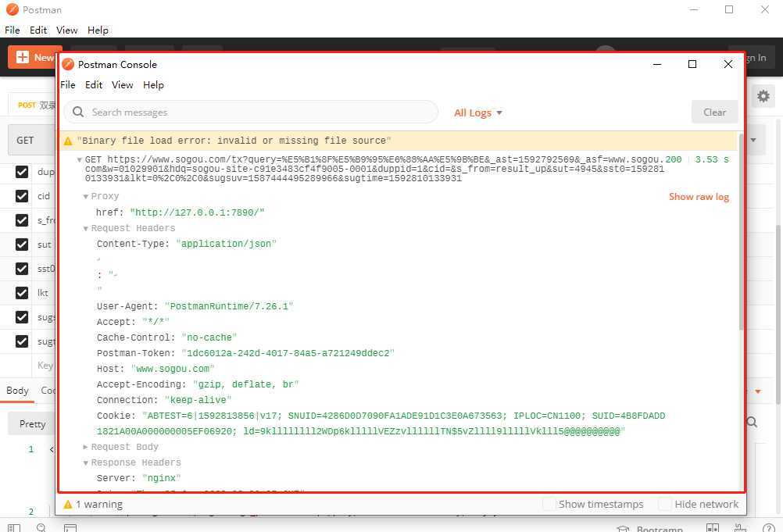Screen dimensions: 783x532
Task: Uncheck the lkt parameter checkbox
Action: (22, 293)
